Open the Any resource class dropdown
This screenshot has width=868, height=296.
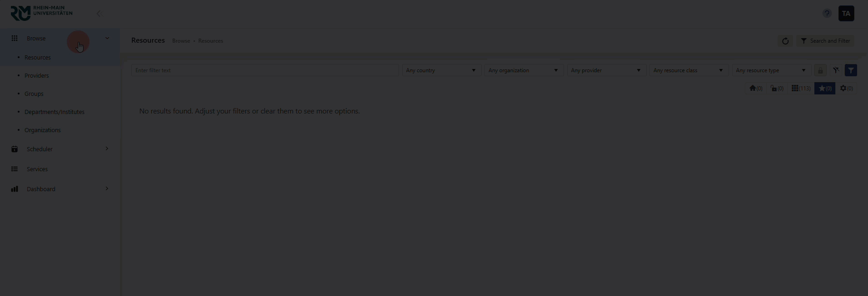coord(688,70)
